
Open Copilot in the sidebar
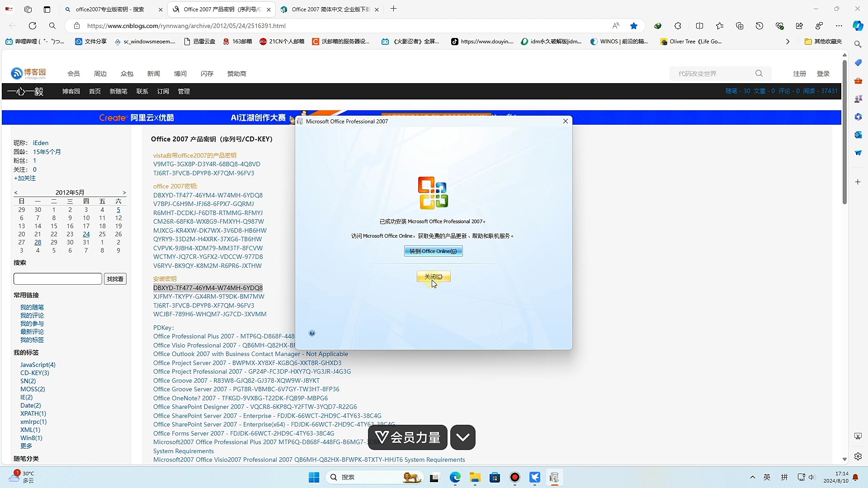tap(858, 26)
